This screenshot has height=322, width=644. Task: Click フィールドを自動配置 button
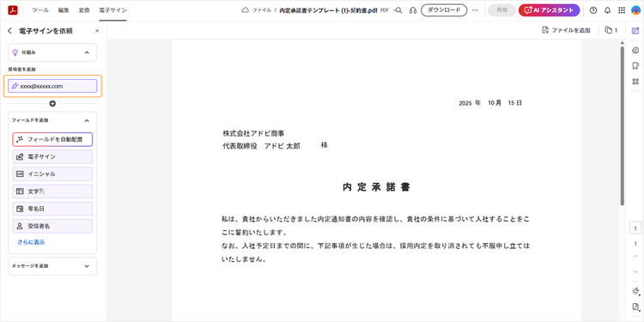[x=52, y=140]
